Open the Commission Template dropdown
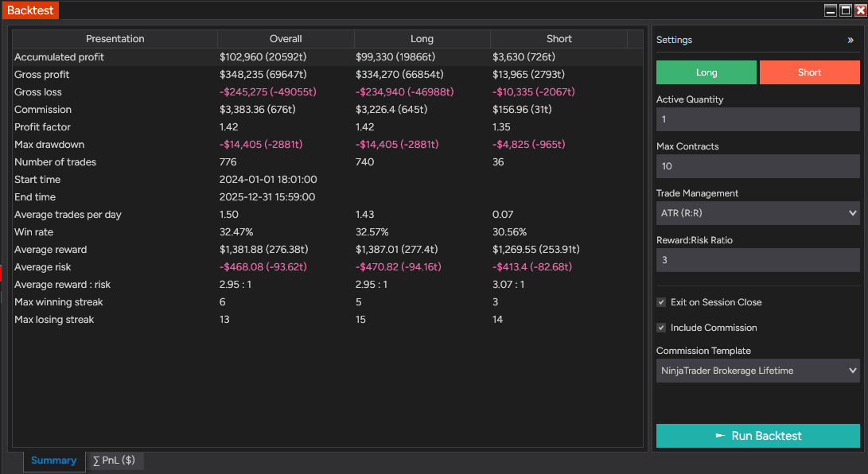Viewport: 868px width, 474px height. [x=758, y=371]
